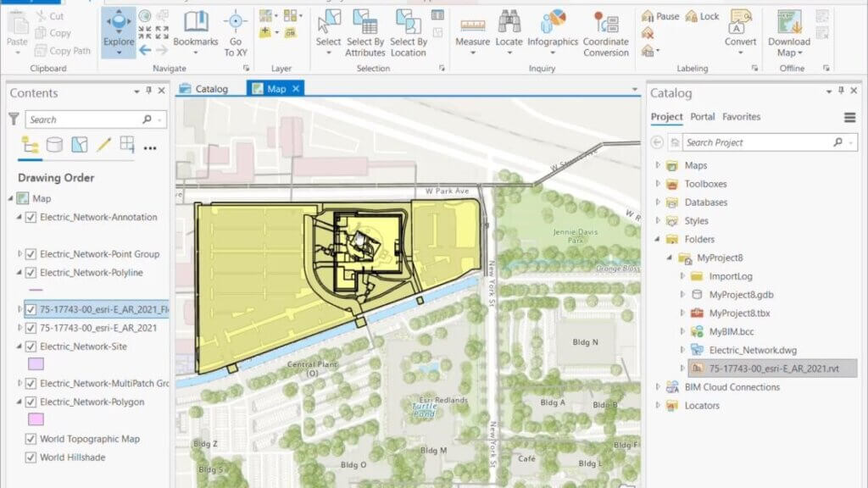This screenshot has width=868, height=488.
Task: Expand the Databases tree node
Action: coord(658,202)
